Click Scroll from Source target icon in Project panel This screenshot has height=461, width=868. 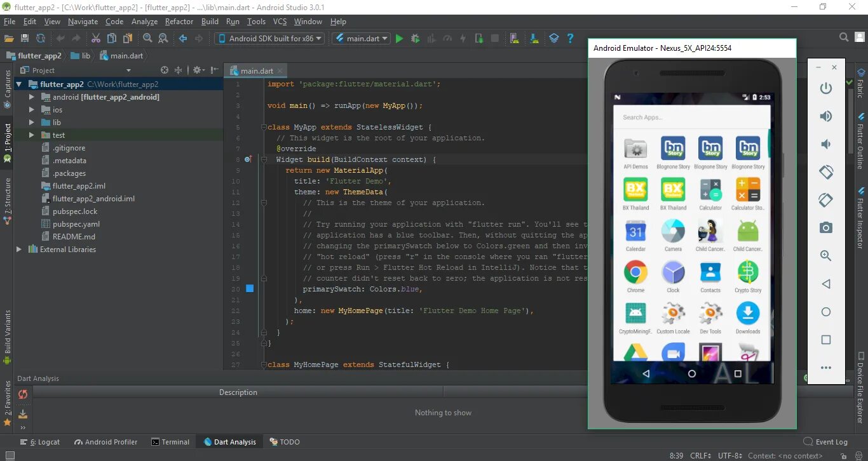tap(165, 70)
